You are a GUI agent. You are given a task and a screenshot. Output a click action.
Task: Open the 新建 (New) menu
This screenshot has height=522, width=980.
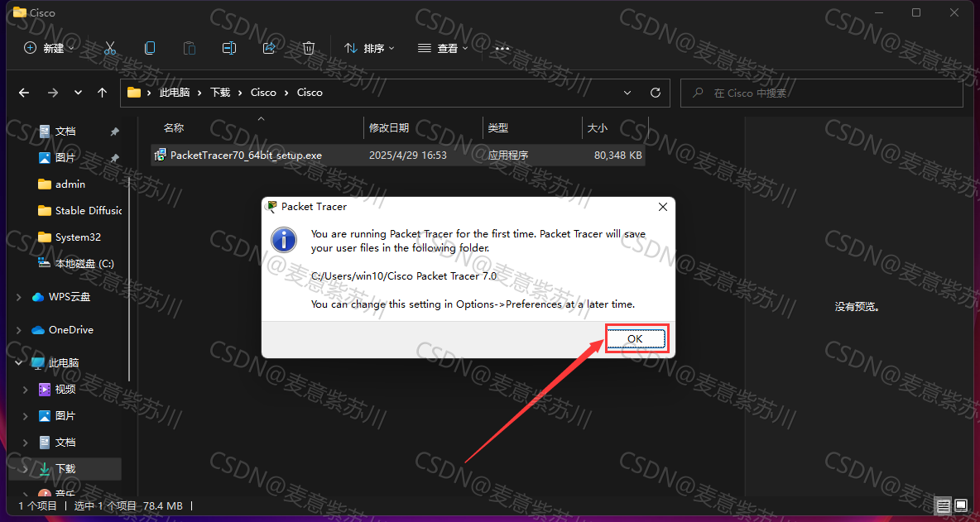[49, 48]
